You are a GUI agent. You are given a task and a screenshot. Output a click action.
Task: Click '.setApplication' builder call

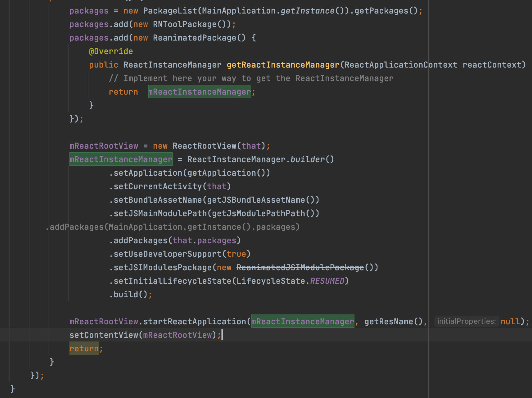[x=146, y=173]
